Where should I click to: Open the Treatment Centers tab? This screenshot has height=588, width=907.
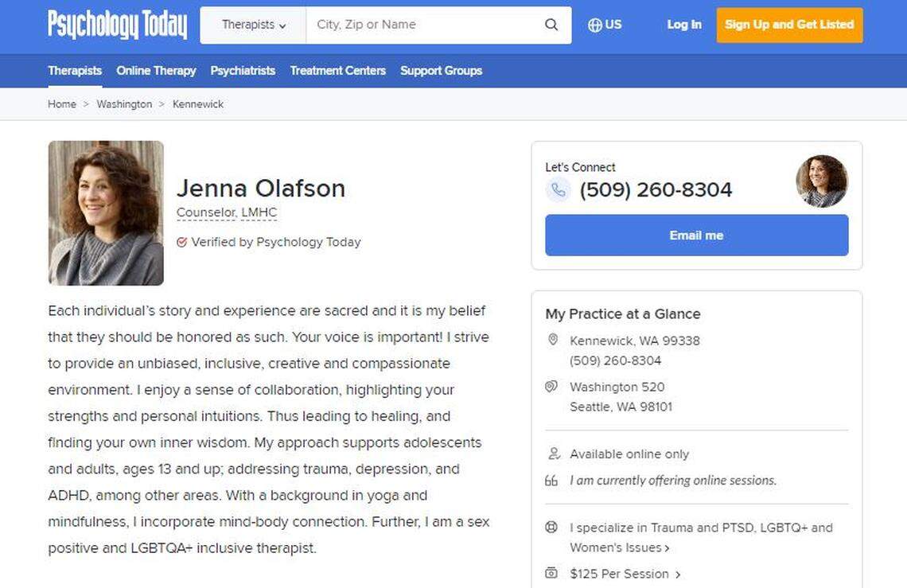click(x=337, y=71)
